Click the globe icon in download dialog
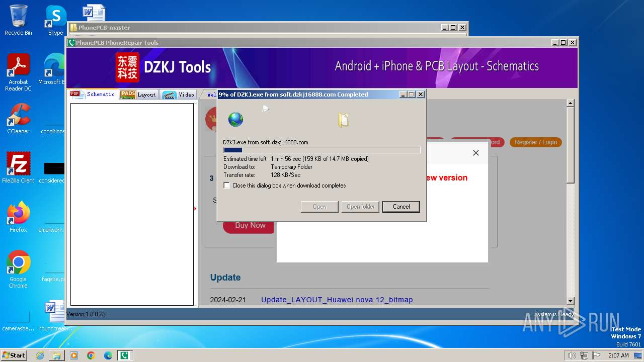This screenshot has height=362, width=644. (x=235, y=119)
